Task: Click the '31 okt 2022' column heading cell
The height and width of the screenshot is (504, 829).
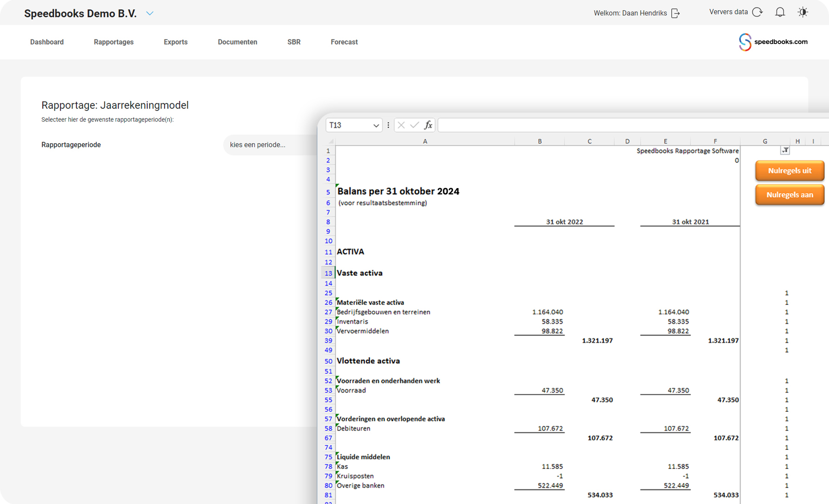Action: [x=564, y=222]
